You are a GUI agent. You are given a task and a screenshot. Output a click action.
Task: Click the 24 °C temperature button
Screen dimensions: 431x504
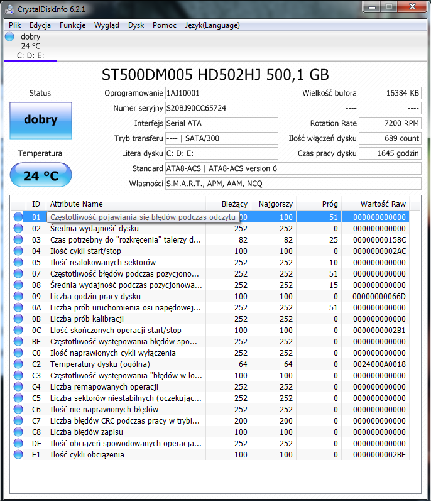click(x=41, y=175)
